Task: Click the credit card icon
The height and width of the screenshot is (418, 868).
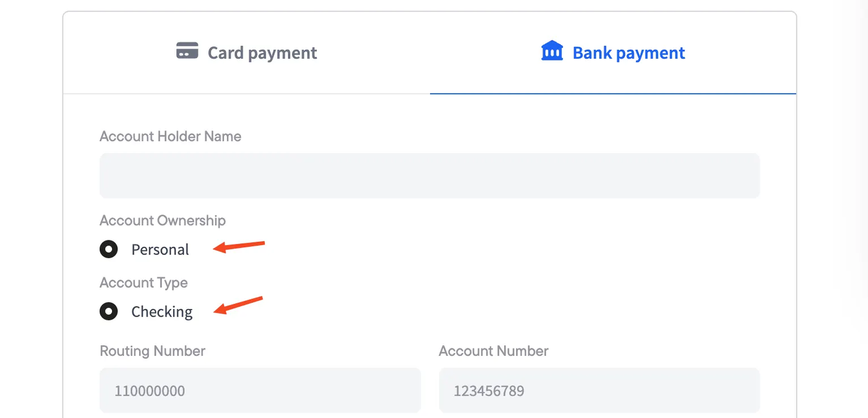Action: (187, 51)
